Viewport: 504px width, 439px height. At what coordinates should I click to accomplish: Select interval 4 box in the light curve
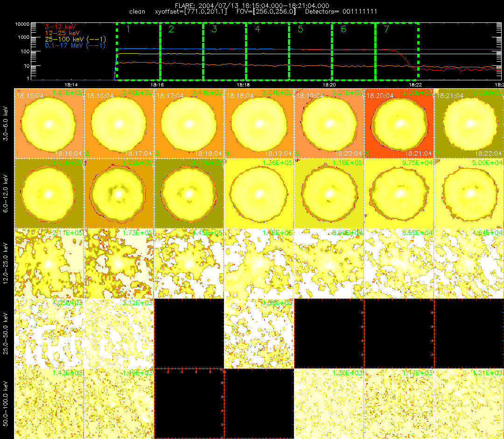pos(268,51)
